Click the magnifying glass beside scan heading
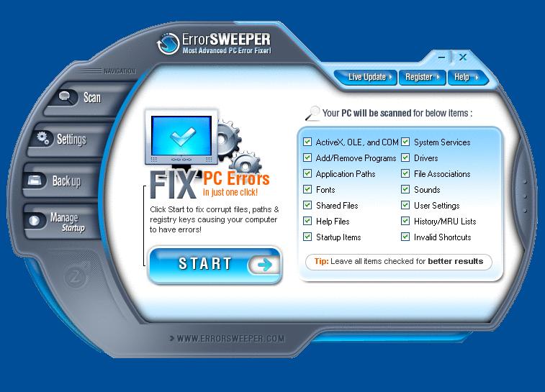The image size is (545, 392). [312, 113]
